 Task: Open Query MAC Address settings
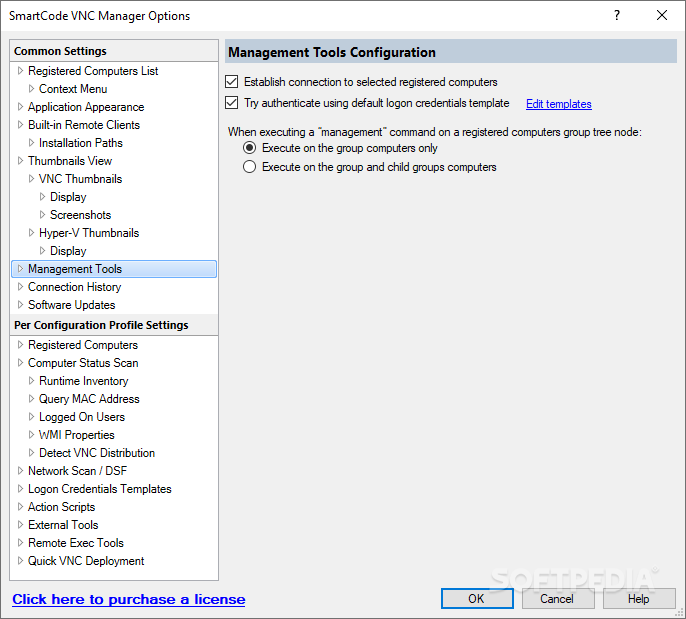[x=89, y=399]
